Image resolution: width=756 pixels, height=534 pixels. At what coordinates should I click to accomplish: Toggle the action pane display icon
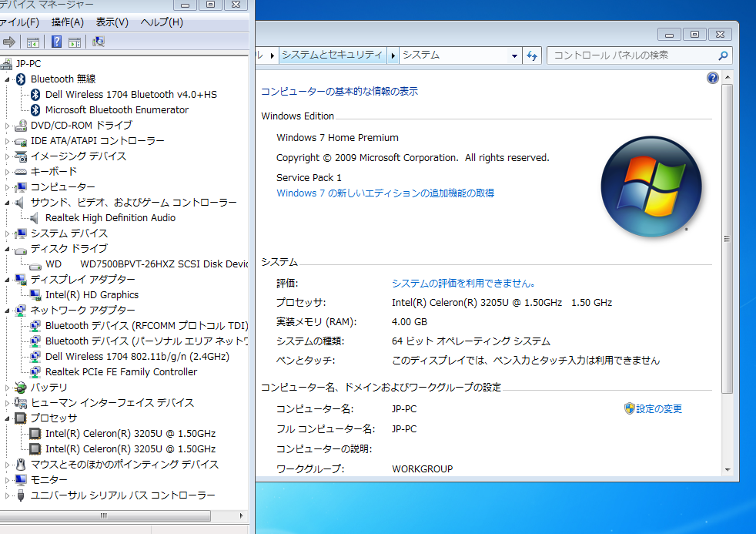pos(73,42)
